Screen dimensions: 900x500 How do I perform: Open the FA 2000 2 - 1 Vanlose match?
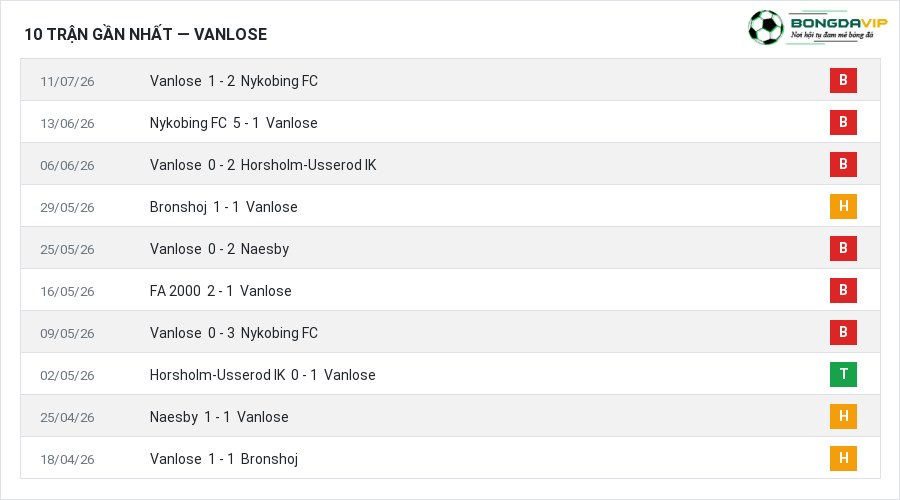click(220, 291)
